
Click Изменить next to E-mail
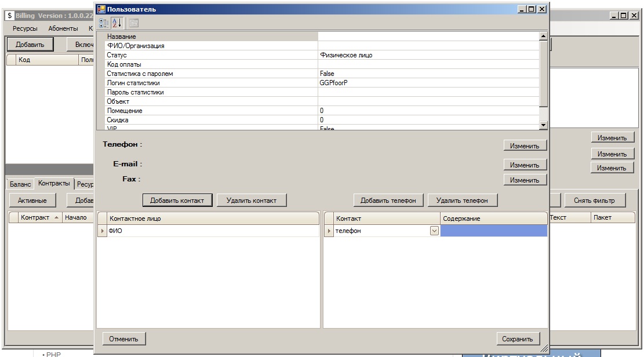[525, 165]
